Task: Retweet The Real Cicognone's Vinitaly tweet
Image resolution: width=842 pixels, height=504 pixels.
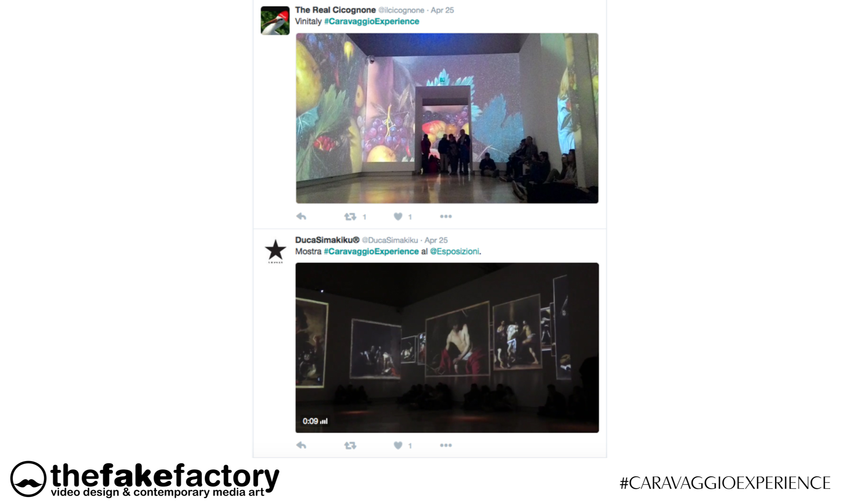Action: point(350,217)
